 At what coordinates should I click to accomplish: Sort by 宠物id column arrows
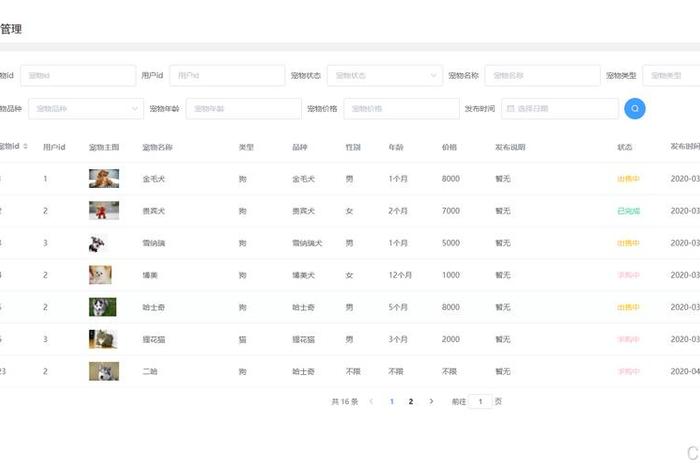pos(26,147)
